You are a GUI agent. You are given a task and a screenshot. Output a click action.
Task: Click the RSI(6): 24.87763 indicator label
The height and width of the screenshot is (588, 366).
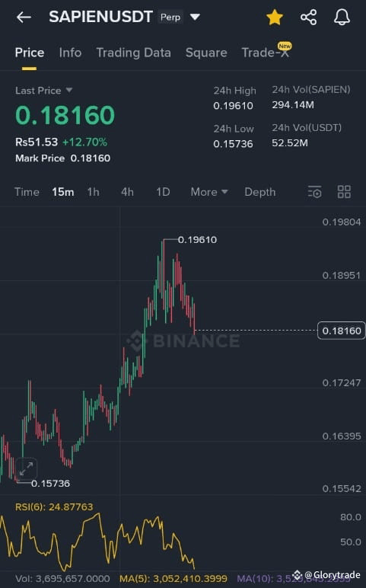coord(54,507)
